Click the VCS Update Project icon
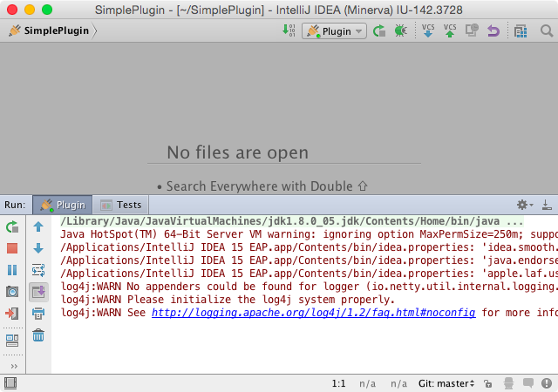Image resolution: width=558 pixels, height=392 pixels. tap(428, 31)
